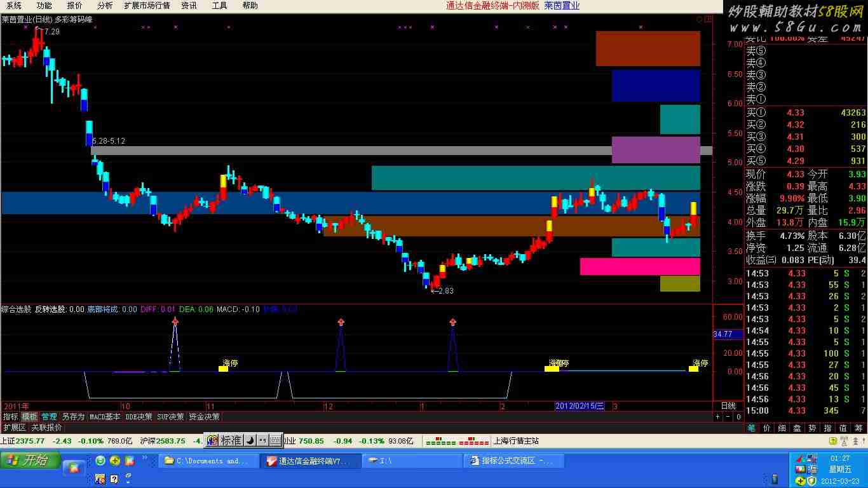Open the 工具 menu
Viewport: 868px width, 488px height.
tap(219, 5)
